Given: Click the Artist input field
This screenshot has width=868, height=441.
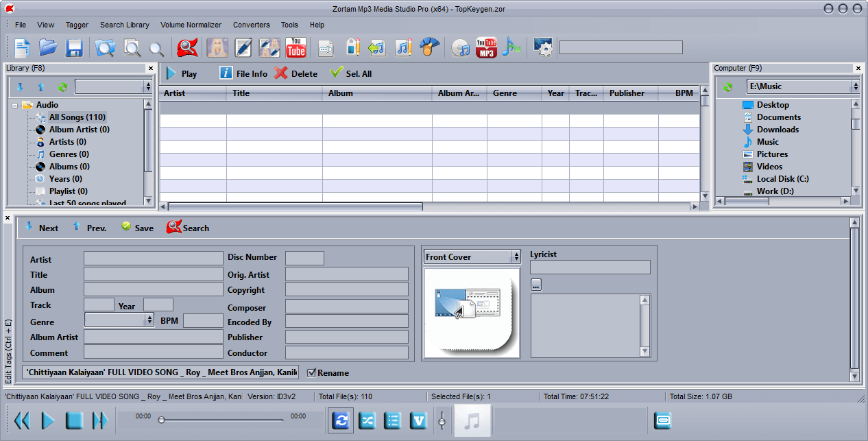Looking at the screenshot, I should tap(154, 259).
